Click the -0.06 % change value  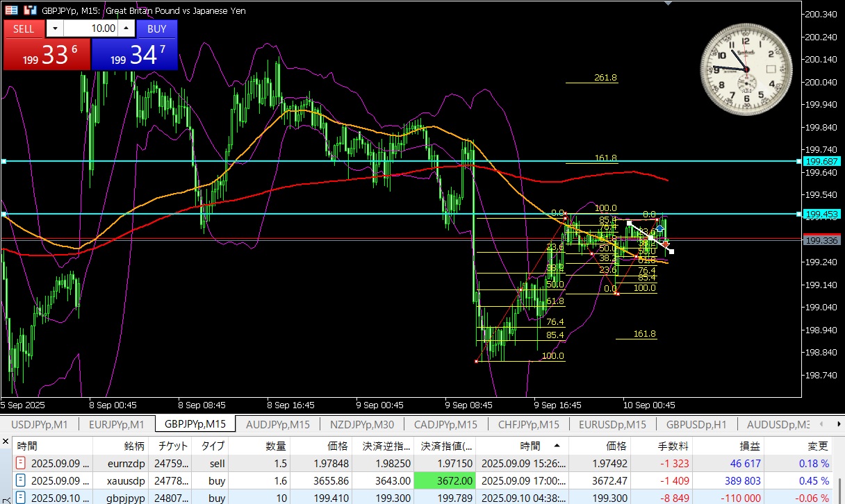pos(811,498)
